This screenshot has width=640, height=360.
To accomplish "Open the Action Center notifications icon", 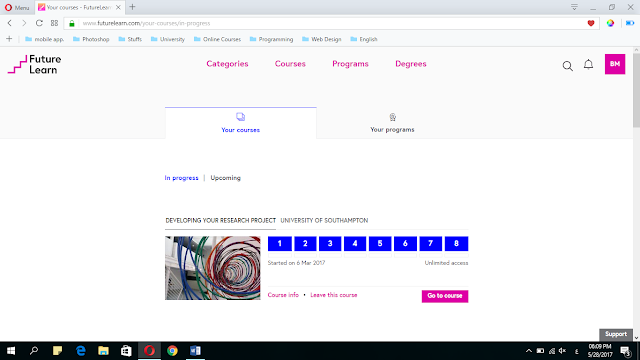I will (625, 351).
